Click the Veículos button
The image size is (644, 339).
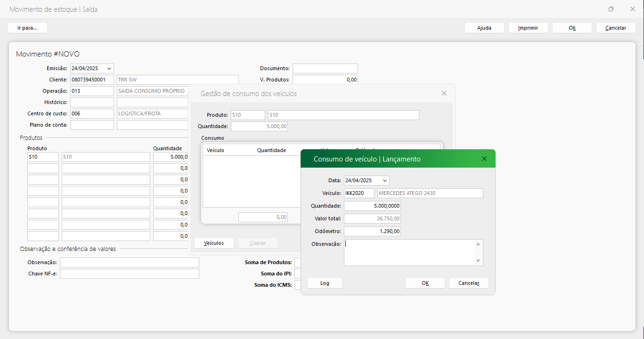(214, 243)
